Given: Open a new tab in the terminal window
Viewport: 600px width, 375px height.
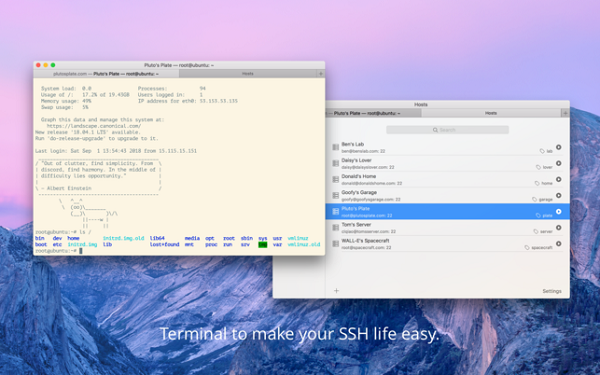Looking at the screenshot, I should tap(321, 73).
